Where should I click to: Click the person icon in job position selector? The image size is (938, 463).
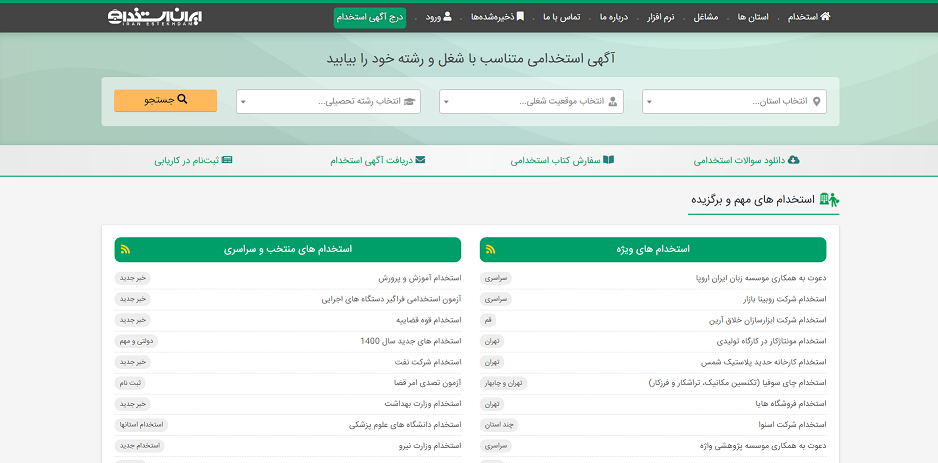[x=613, y=101]
